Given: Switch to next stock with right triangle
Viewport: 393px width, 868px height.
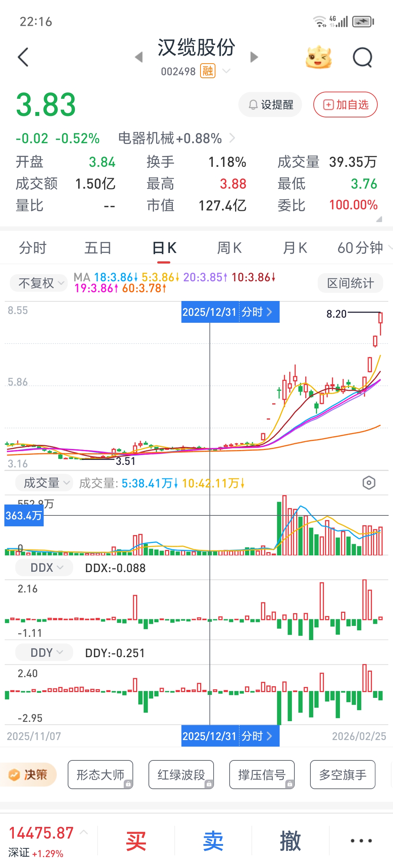Looking at the screenshot, I should (254, 57).
